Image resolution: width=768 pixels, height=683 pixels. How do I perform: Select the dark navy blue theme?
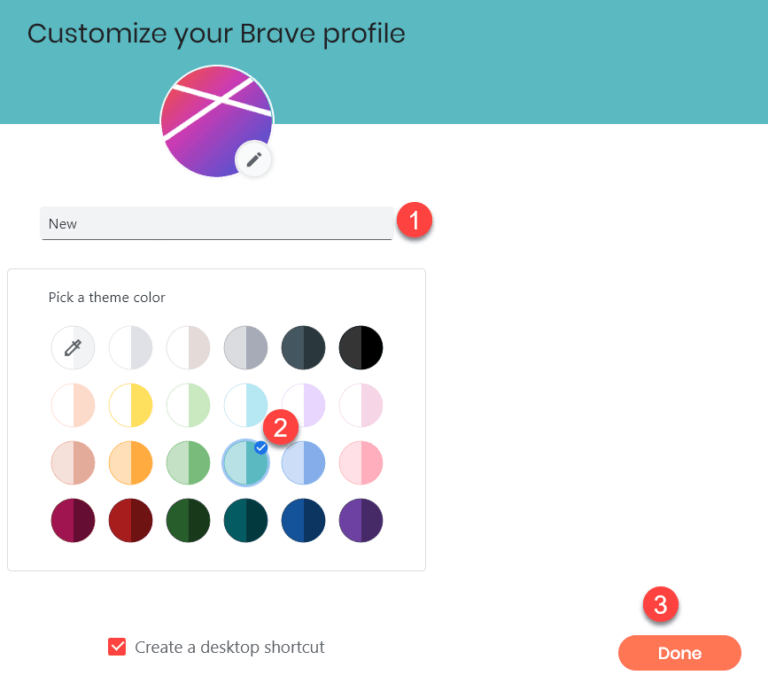tap(303, 520)
